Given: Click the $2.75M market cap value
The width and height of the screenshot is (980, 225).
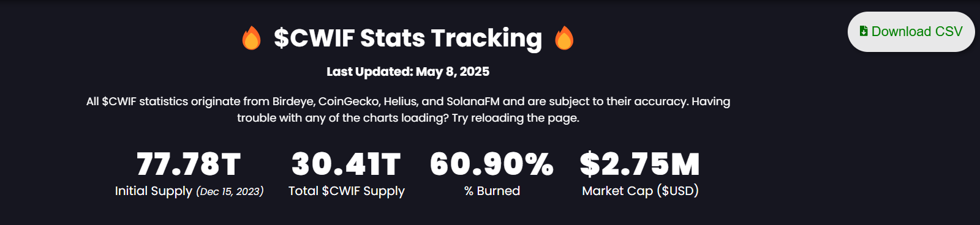Looking at the screenshot, I should [640, 164].
